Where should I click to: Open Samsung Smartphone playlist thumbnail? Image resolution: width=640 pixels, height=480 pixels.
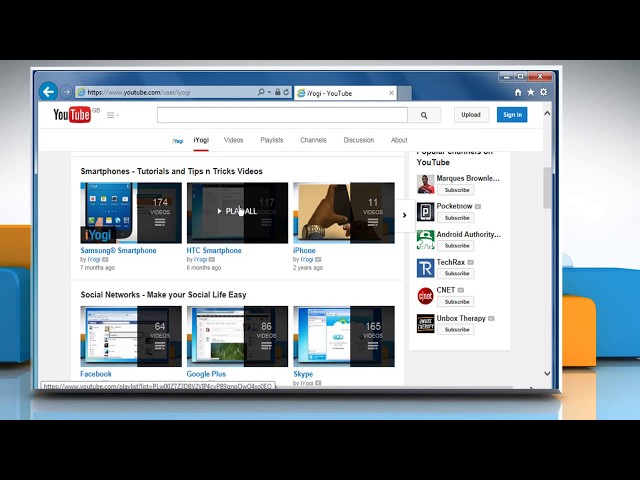pos(131,213)
